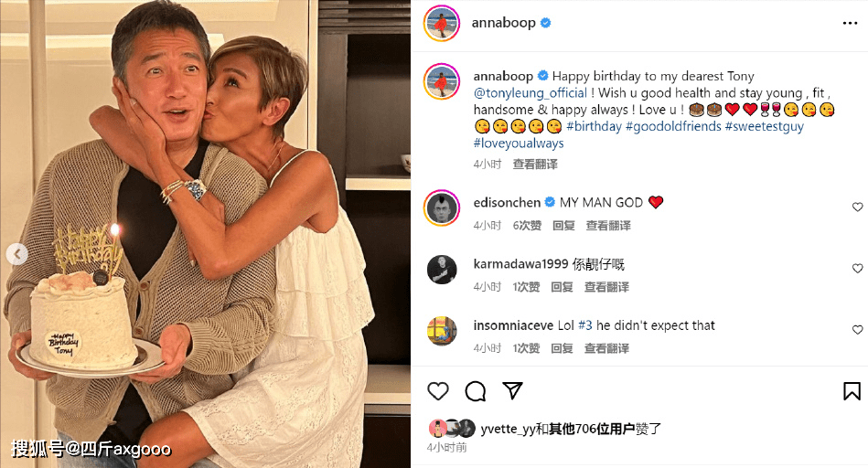Share post via paper plane icon

(512, 390)
